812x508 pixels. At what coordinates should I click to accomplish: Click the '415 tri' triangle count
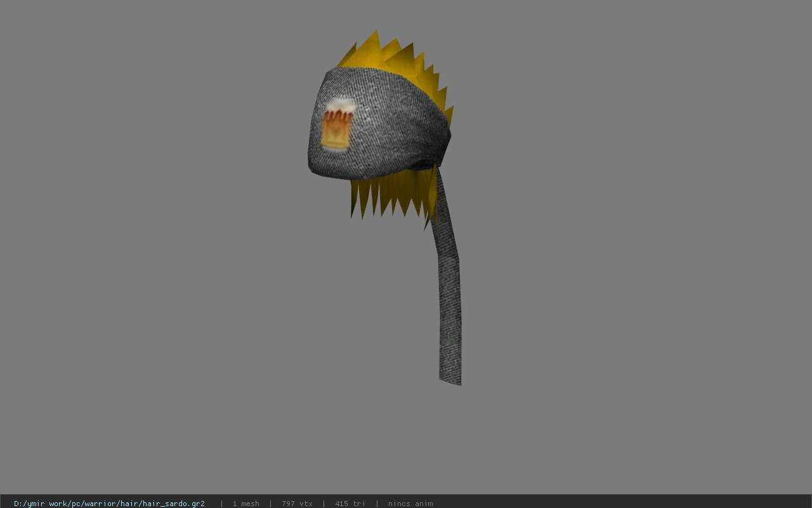tap(350, 504)
